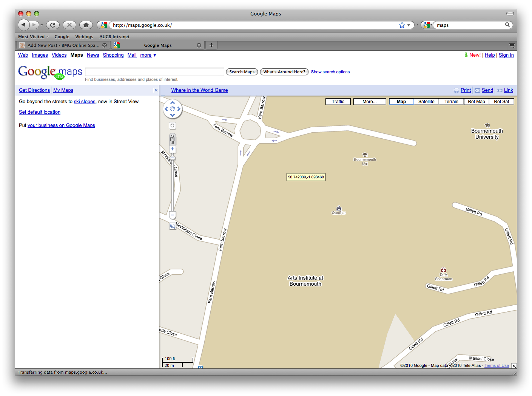The width and height of the screenshot is (532, 396).
Task: Click the Sign in link
Action: tap(506, 55)
